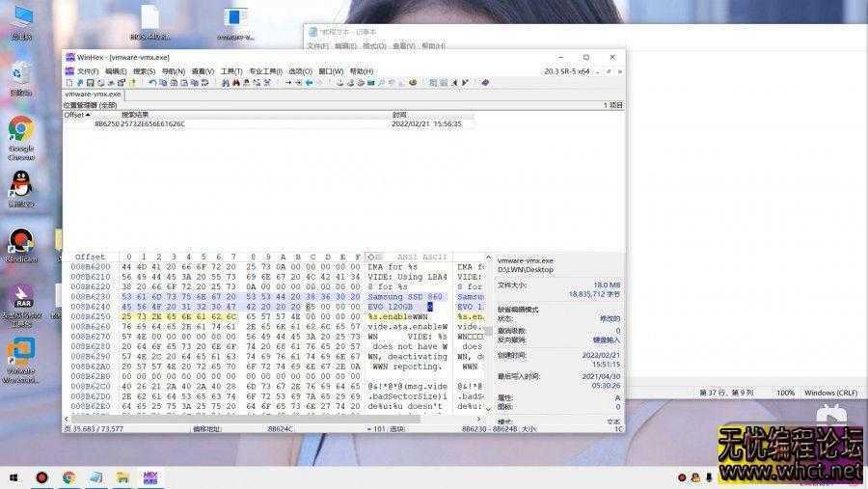Screen dimensions: 868x489
Task: Click the blue back navigation arrow icon
Action: tap(308, 83)
